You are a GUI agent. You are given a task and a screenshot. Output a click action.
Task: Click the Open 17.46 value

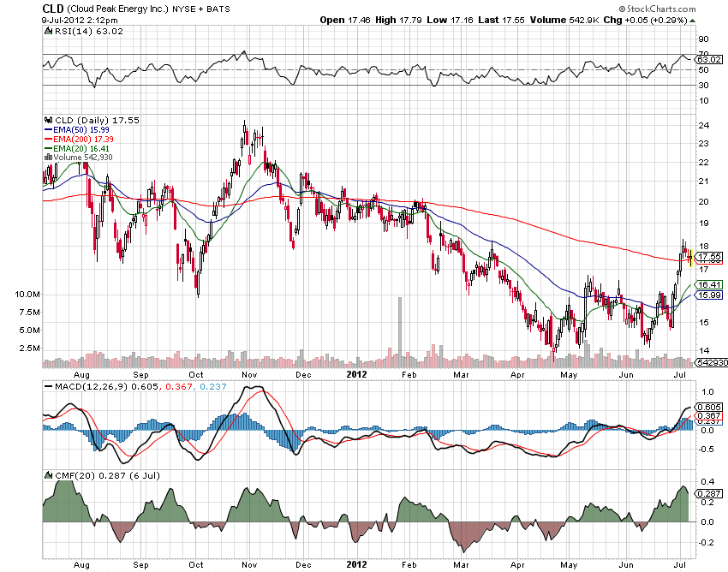345,20
